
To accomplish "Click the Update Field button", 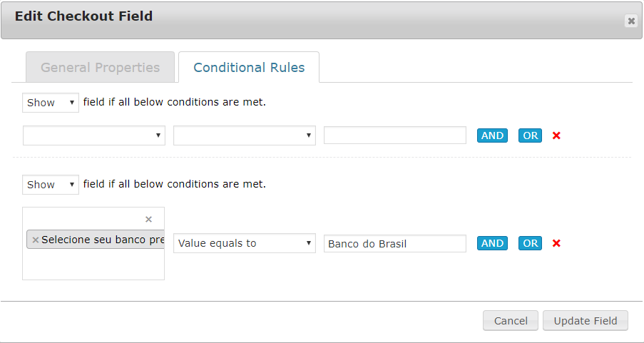I will [x=586, y=321].
